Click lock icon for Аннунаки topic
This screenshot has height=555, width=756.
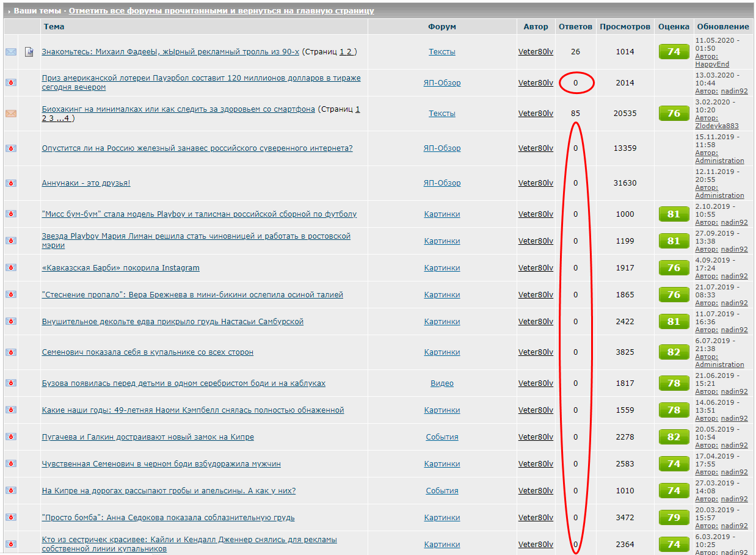[x=11, y=183]
